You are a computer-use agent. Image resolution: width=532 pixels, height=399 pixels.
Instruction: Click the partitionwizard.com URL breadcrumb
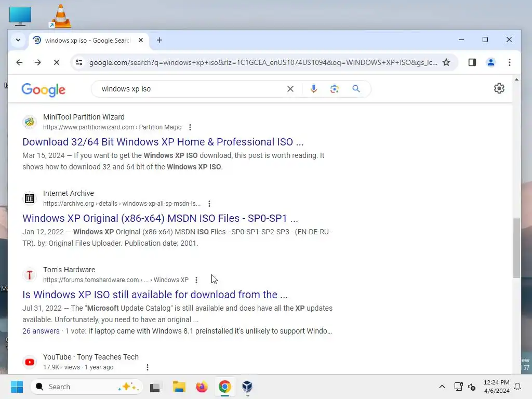(x=112, y=127)
